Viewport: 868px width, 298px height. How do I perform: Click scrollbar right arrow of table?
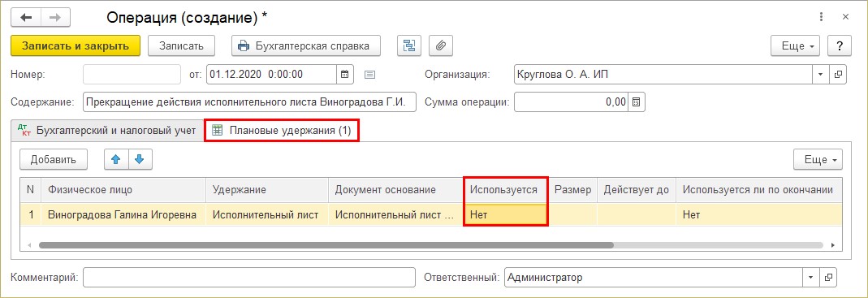pyautogui.click(x=832, y=244)
